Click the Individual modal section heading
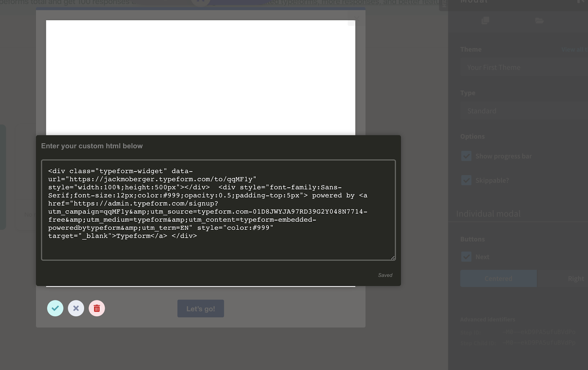This screenshot has height=370, width=588. [488, 214]
